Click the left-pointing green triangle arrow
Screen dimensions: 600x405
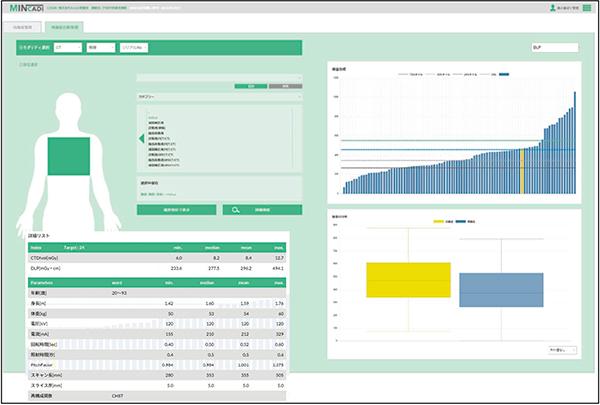tap(139, 140)
